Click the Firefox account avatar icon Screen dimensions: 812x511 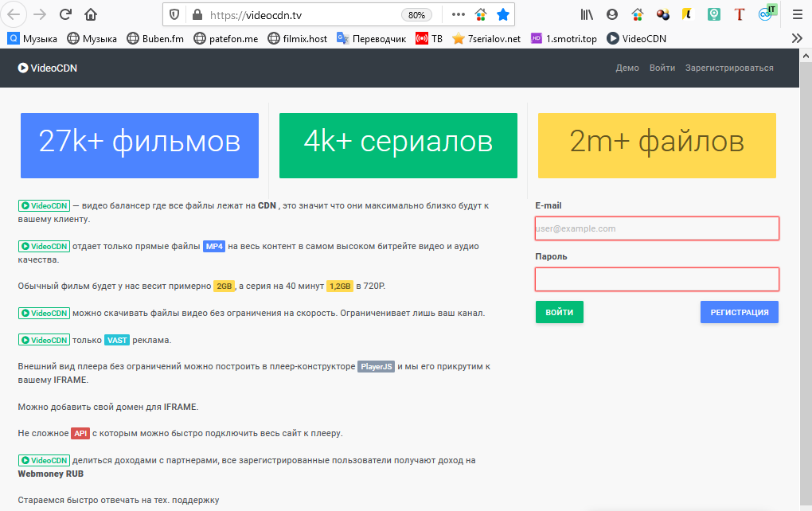(611, 14)
